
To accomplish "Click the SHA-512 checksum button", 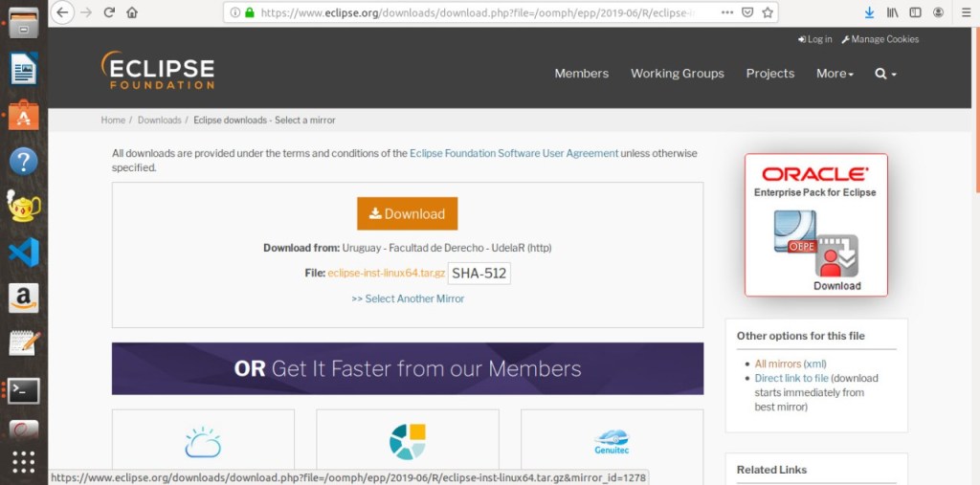I will [x=479, y=274].
